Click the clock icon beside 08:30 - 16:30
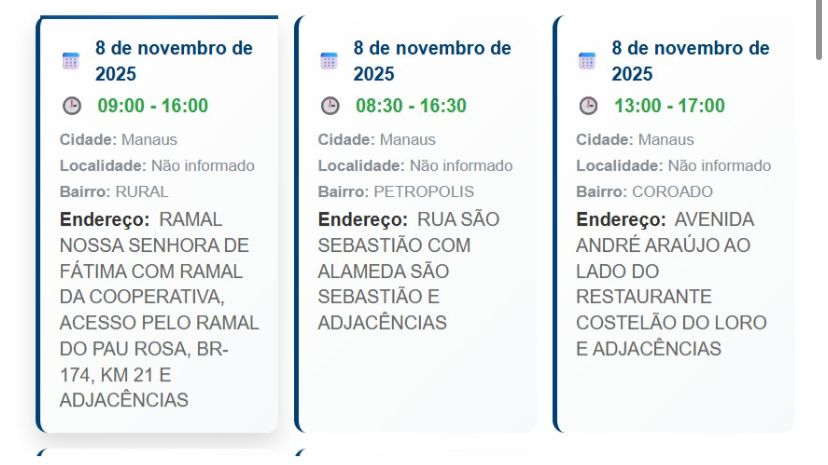Screen dimensions: 828x465 tap(330, 106)
